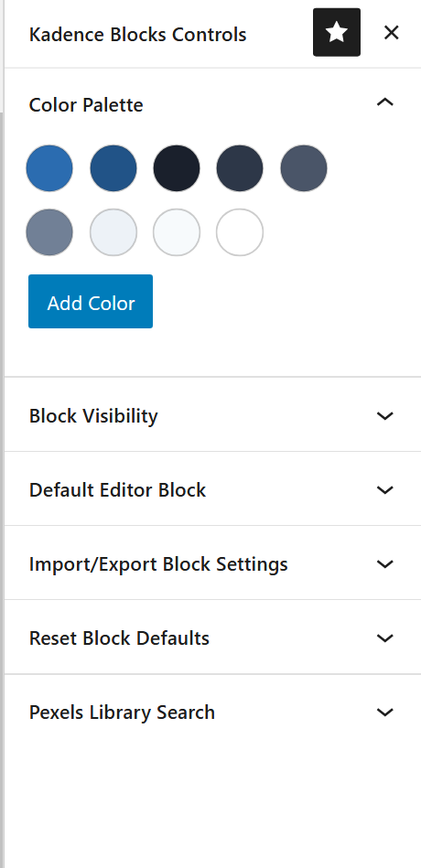Screen dimensions: 421x868
Task: Expand the Default Editor Block chevron
Action: (x=384, y=490)
